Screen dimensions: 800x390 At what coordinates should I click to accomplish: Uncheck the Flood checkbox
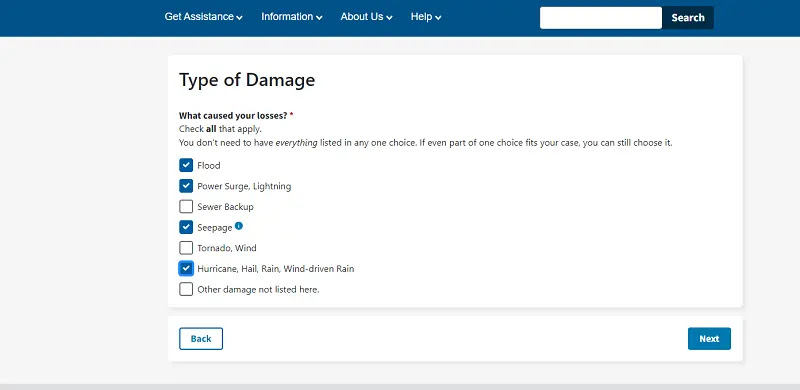tap(186, 165)
